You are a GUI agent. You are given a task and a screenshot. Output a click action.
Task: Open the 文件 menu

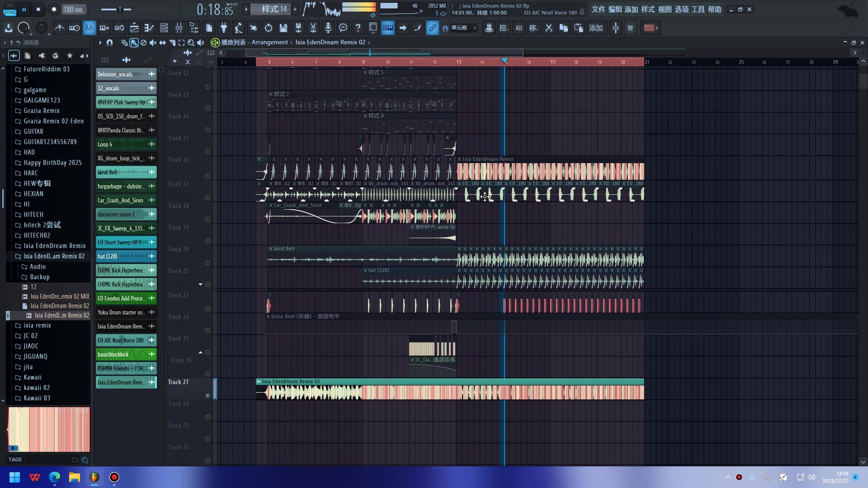tap(598, 9)
